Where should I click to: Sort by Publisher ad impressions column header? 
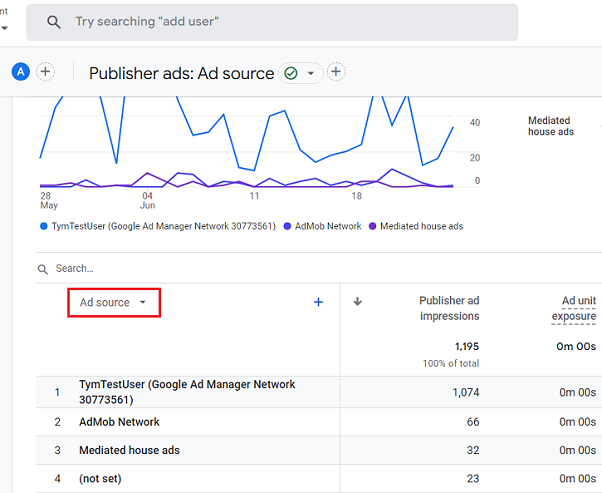pos(448,308)
